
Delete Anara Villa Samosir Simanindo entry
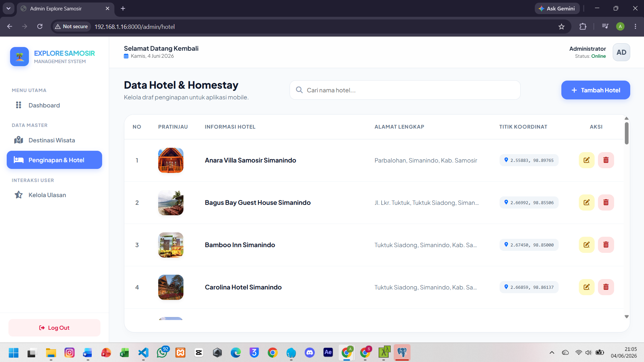[x=606, y=160]
